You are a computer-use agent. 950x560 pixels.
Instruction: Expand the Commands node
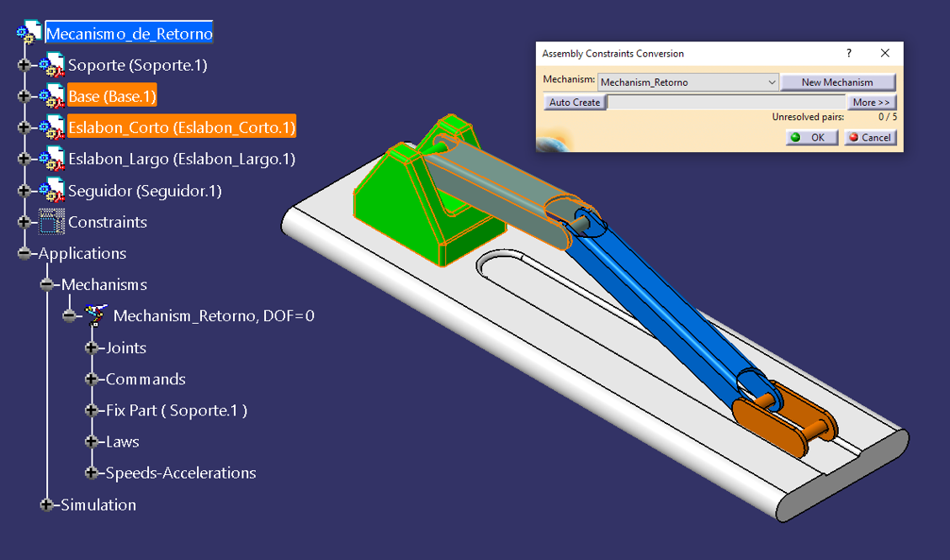click(x=92, y=379)
